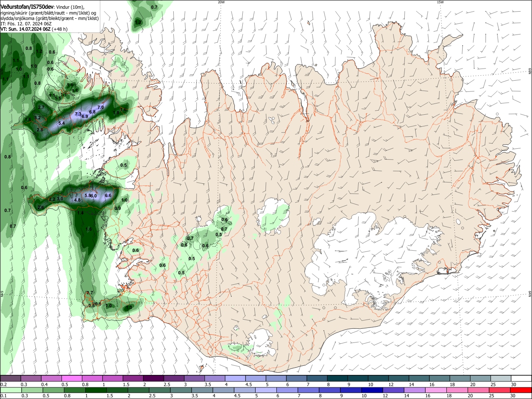Click the 1.8 precipitation value

116,113
